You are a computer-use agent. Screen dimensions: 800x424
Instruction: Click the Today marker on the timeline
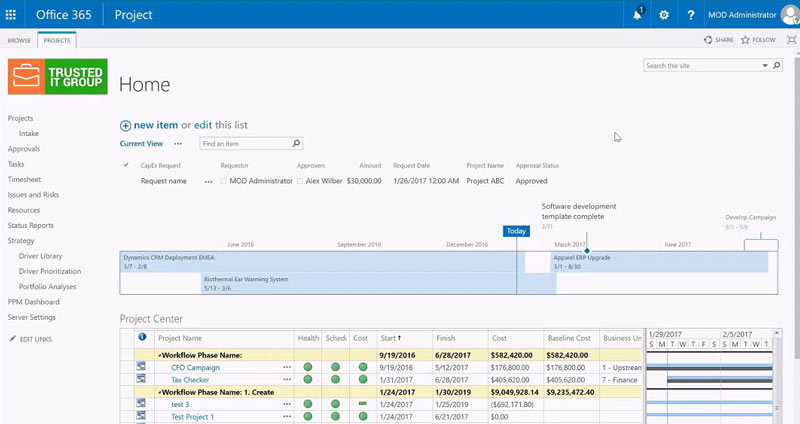point(516,231)
